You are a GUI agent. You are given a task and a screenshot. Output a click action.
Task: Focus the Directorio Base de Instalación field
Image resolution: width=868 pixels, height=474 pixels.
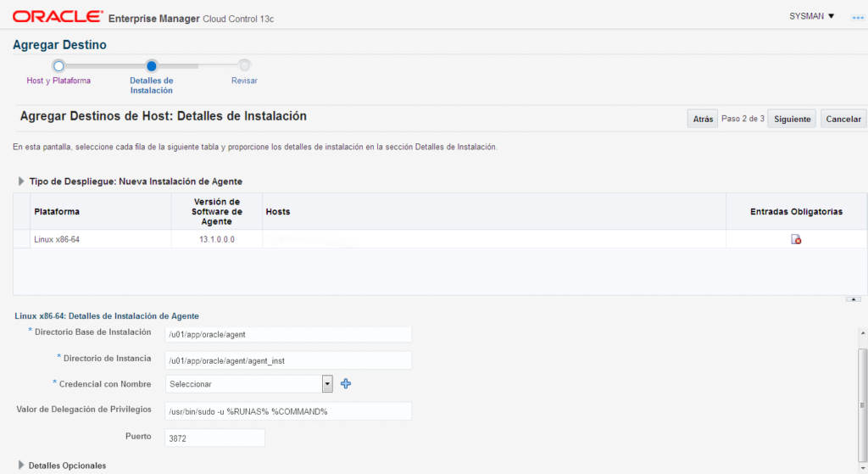tap(288, 334)
